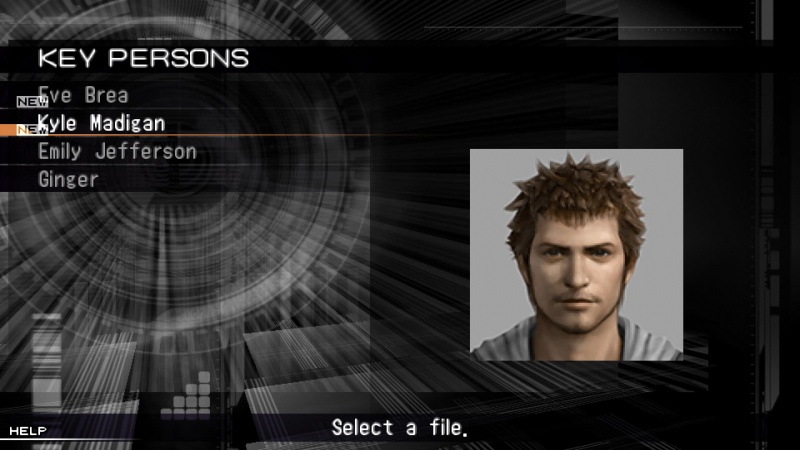Screen dimensions: 800x450
Task: Click the NEW badge beside Kyle Madigan
Action: (x=32, y=130)
